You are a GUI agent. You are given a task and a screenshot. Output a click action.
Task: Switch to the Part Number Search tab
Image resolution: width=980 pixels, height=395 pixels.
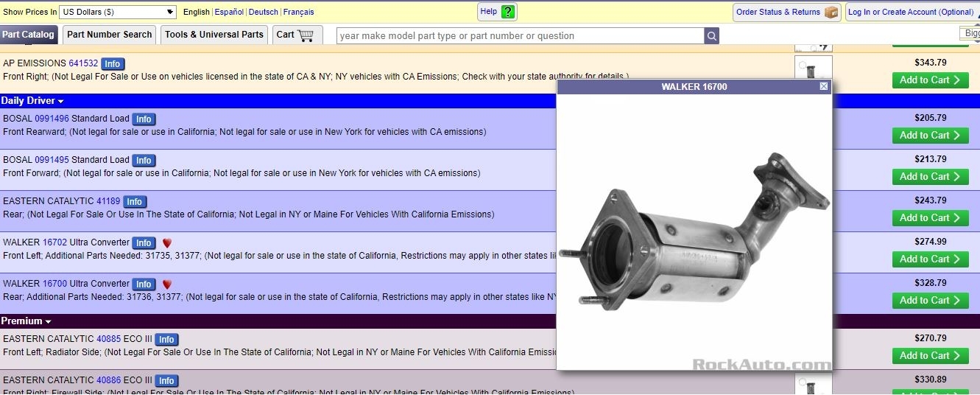109,35
